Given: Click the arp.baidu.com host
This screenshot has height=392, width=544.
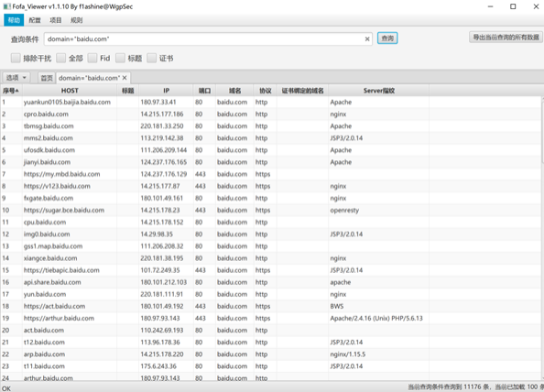Looking at the screenshot, I should (x=44, y=354).
